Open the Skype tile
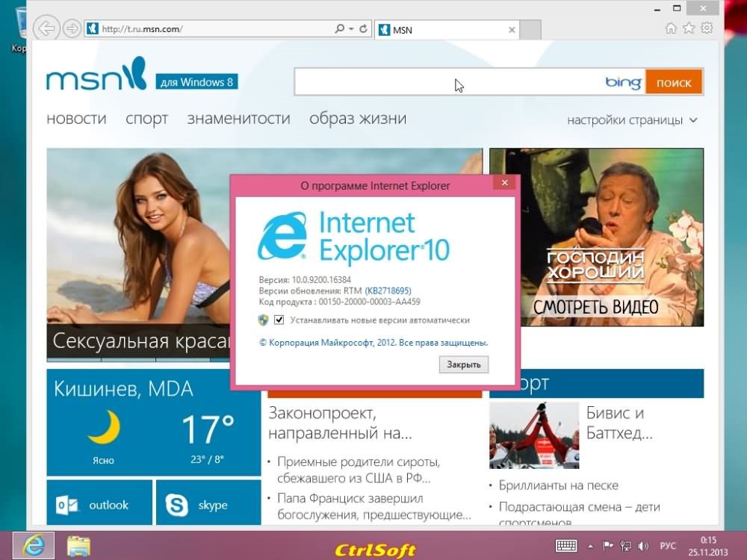 pyautogui.click(x=208, y=505)
